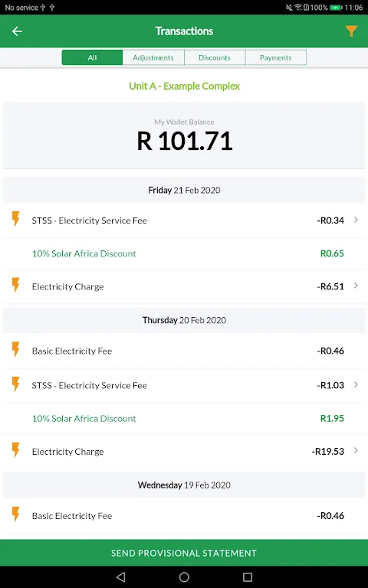Open Friday 10% Solar Africa Discount entry
The height and width of the screenshot is (588, 368).
[x=184, y=253]
